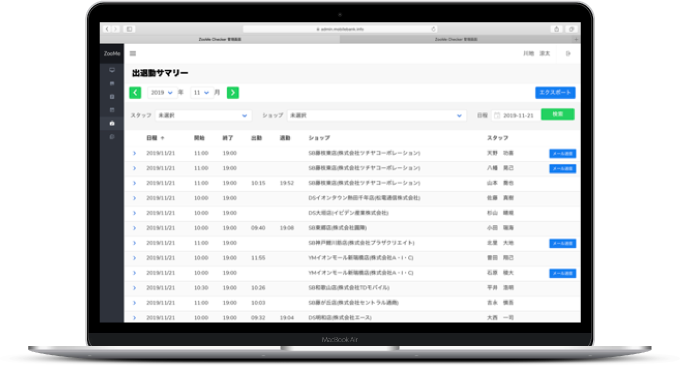Click the clock-out time 19:04
Image resolution: width=680 pixels, height=366 pixels.
click(x=287, y=317)
